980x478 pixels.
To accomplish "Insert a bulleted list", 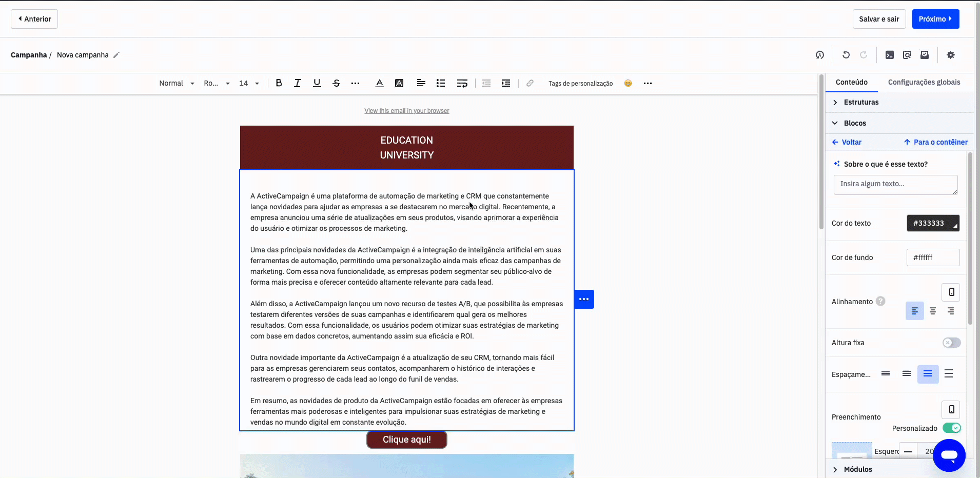I will tap(440, 83).
